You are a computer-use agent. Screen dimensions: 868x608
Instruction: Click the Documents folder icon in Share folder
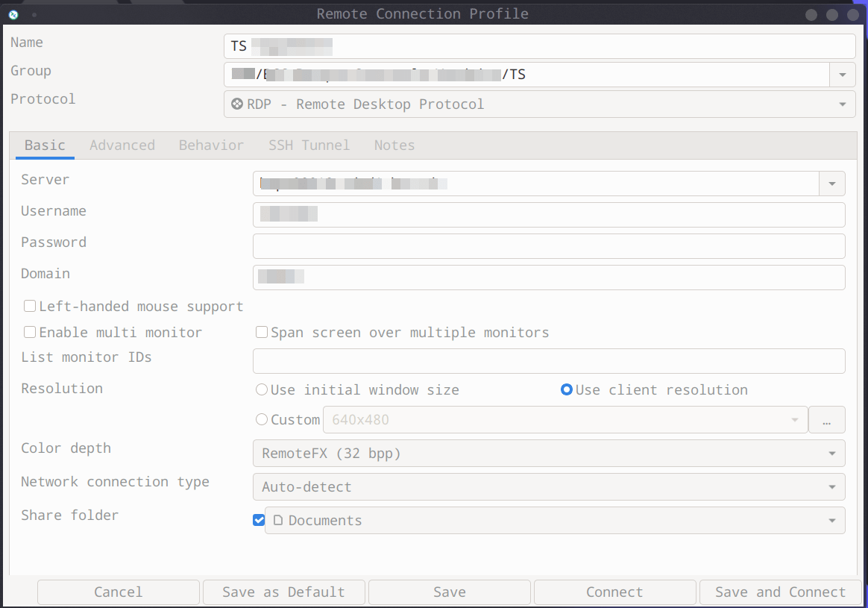(278, 521)
